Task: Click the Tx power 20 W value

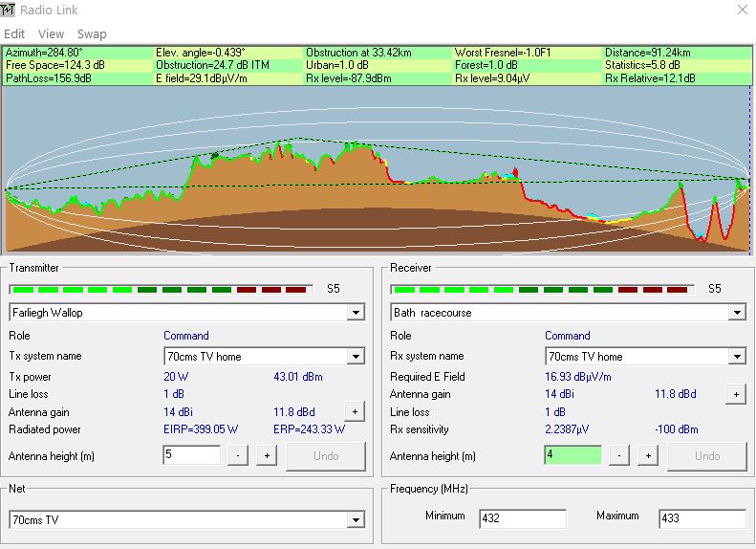Action: (176, 377)
